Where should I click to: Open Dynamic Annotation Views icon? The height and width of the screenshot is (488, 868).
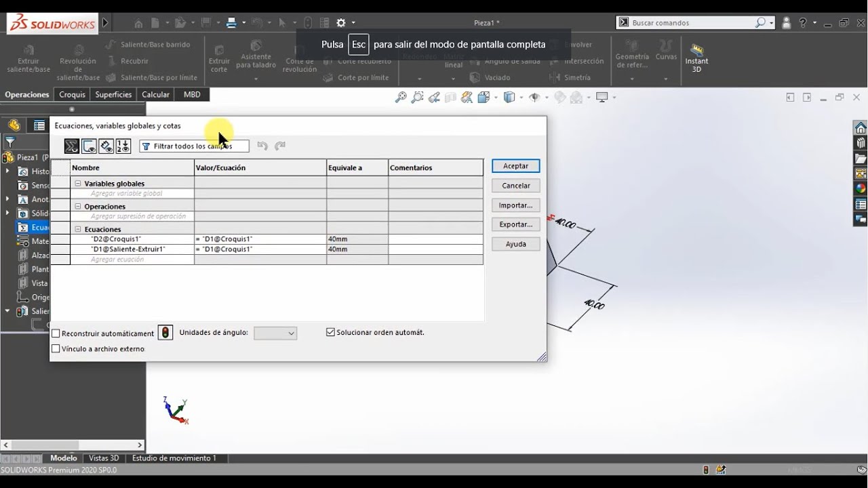click(467, 98)
